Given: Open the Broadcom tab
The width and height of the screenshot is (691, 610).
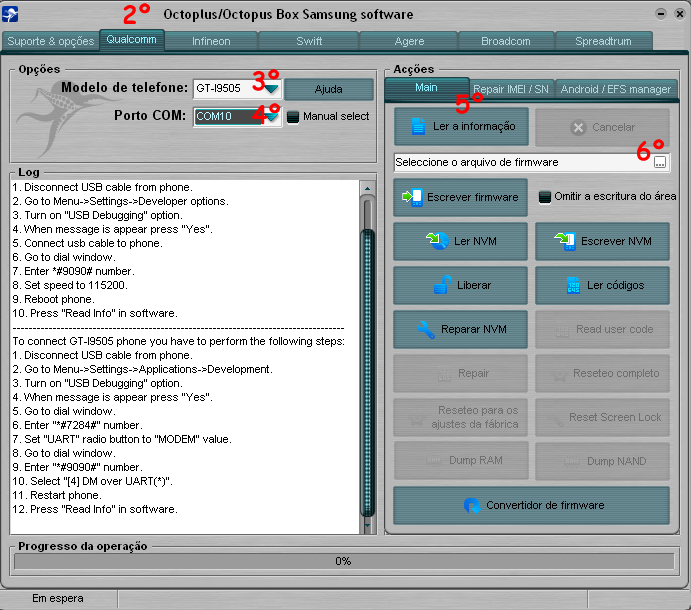Looking at the screenshot, I should tap(506, 41).
